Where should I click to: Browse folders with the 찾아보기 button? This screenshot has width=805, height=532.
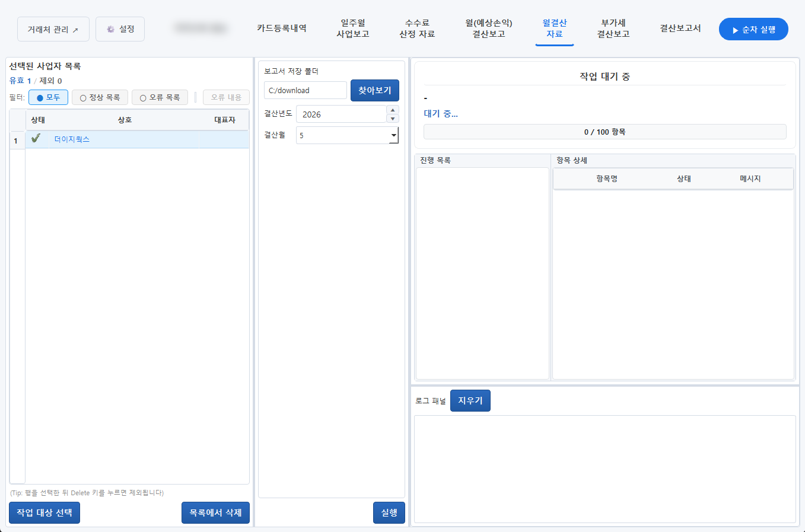375,90
